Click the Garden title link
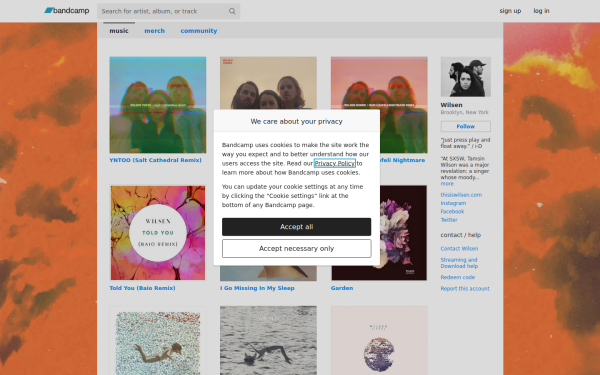This screenshot has width=600, height=375. (342, 288)
